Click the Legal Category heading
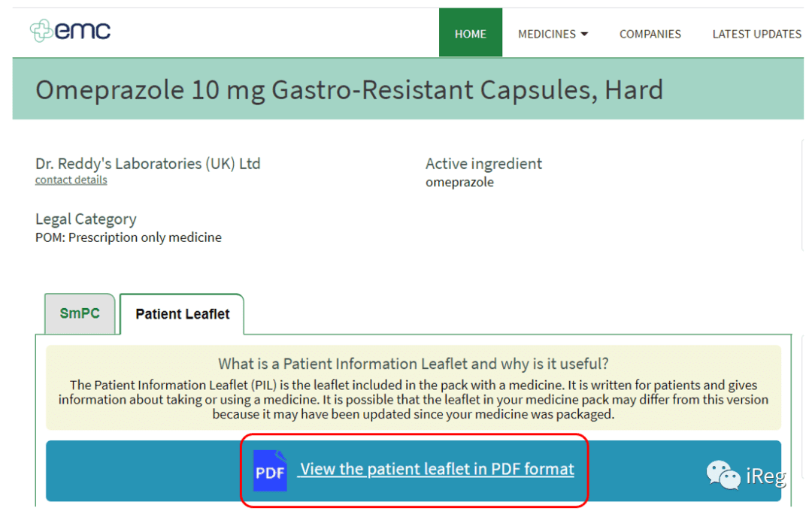Image resolution: width=812 pixels, height=514 pixels. pyautogui.click(x=86, y=219)
